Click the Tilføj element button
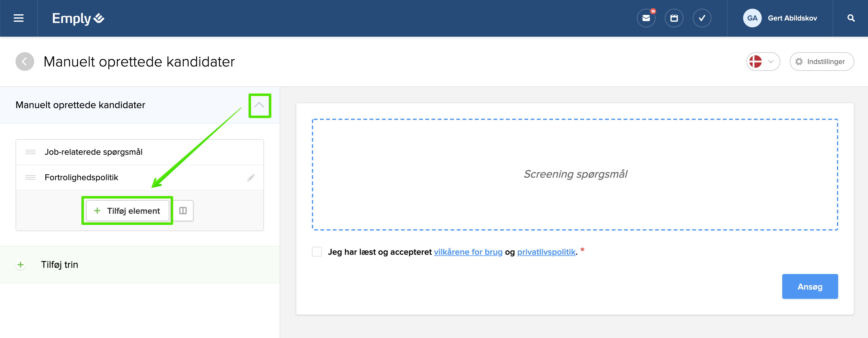The height and width of the screenshot is (338, 868). coord(127,211)
